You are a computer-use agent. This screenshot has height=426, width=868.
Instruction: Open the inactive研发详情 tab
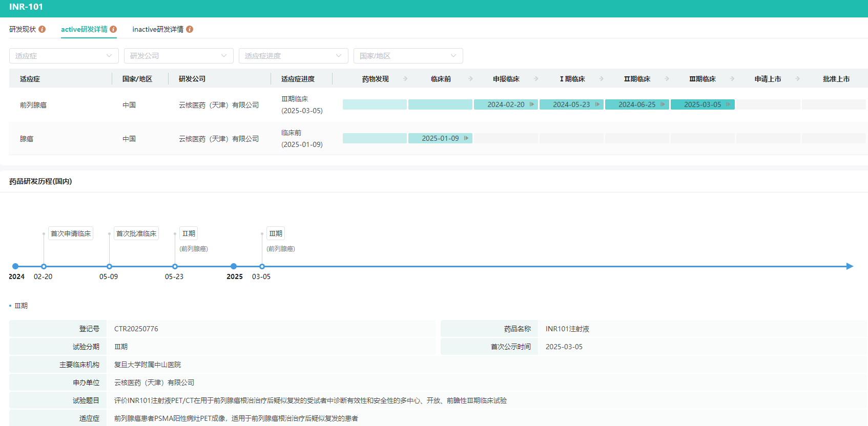click(x=158, y=29)
